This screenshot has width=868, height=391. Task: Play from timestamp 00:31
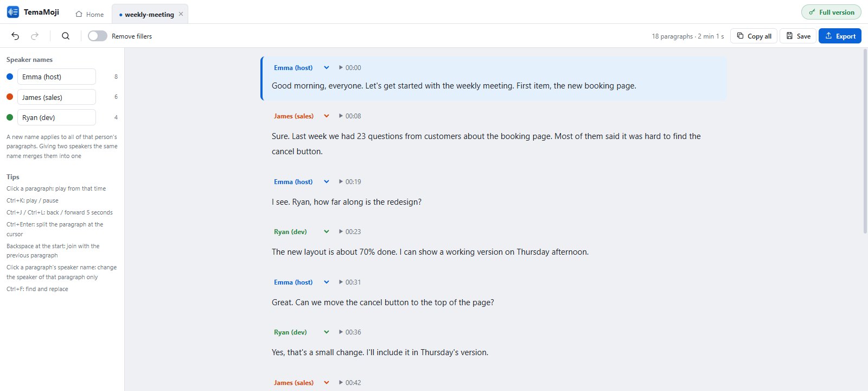pyautogui.click(x=350, y=282)
